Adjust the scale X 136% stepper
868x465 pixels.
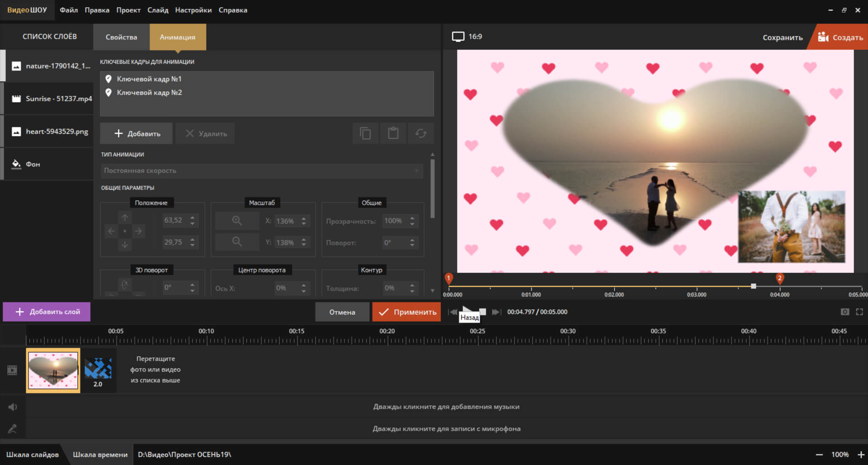[x=304, y=221]
